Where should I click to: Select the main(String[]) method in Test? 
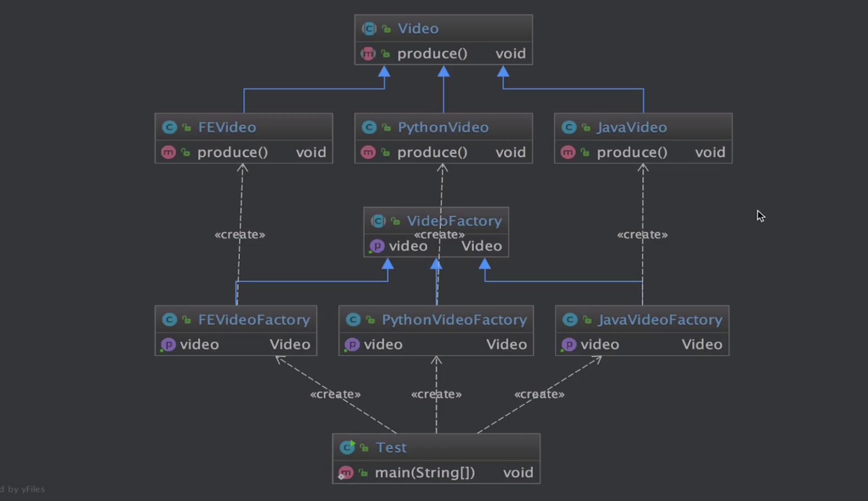[x=425, y=472]
